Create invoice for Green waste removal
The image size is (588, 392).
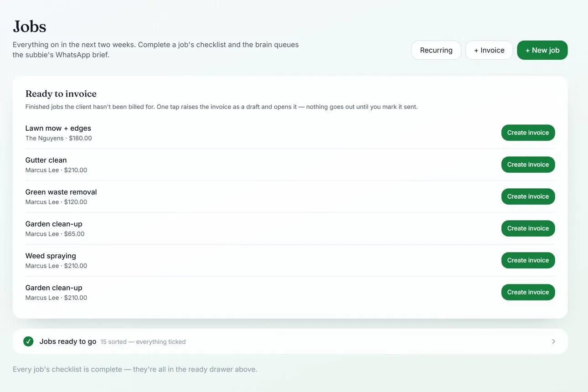(528, 196)
